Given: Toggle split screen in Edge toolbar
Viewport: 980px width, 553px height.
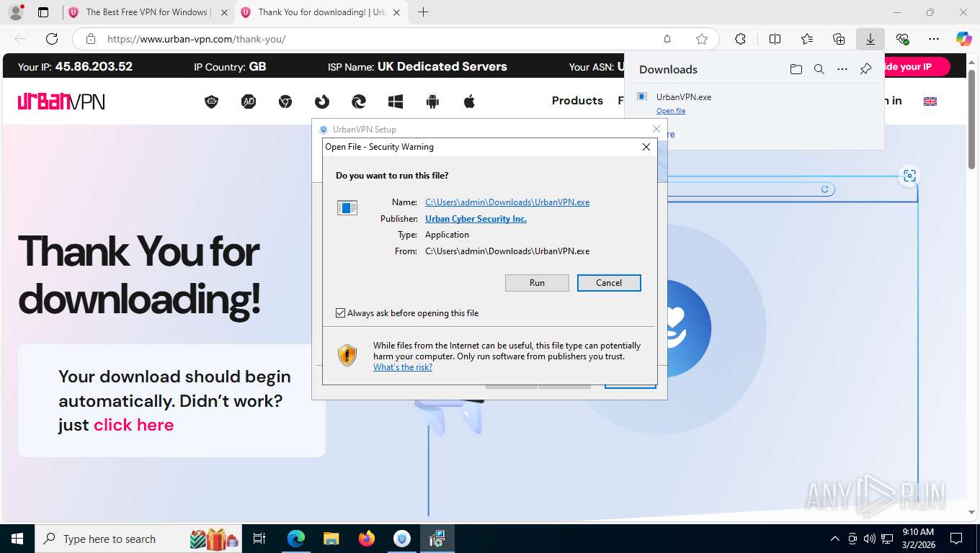Looking at the screenshot, I should tap(775, 39).
